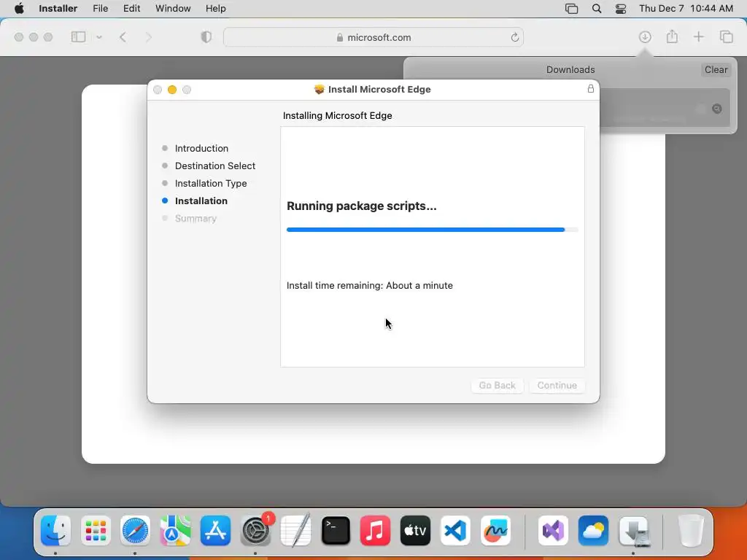Open a new Safari tab

pos(698,36)
